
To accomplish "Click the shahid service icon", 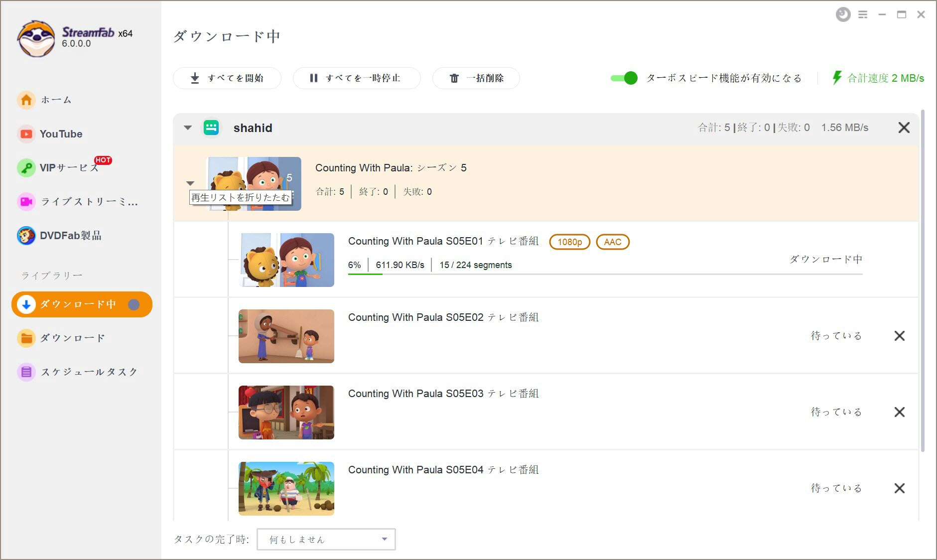I will pyautogui.click(x=211, y=128).
